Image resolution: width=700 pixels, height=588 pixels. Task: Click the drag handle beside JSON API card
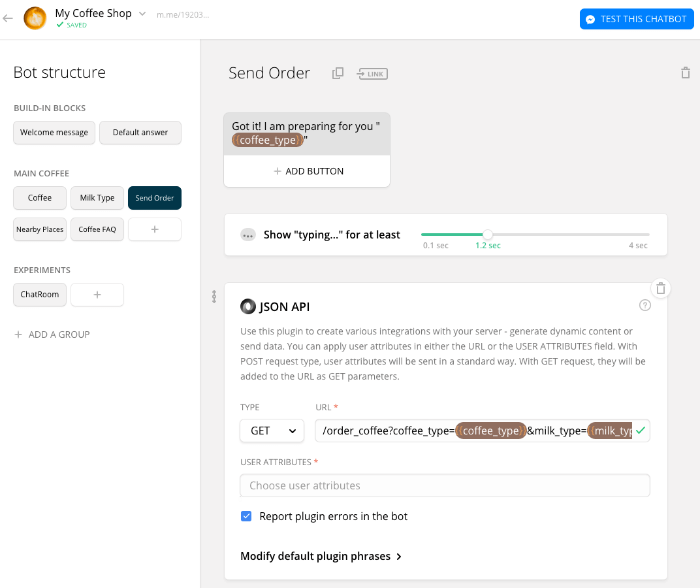coord(214,297)
